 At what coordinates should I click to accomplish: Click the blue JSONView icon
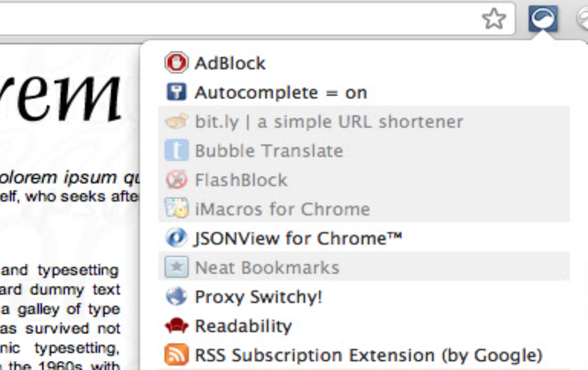(176, 238)
